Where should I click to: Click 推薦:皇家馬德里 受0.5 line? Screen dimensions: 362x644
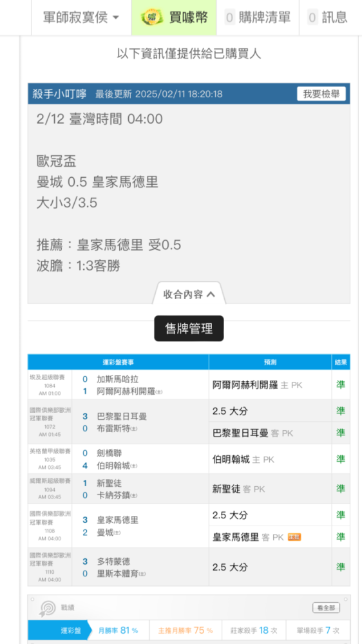(x=109, y=245)
